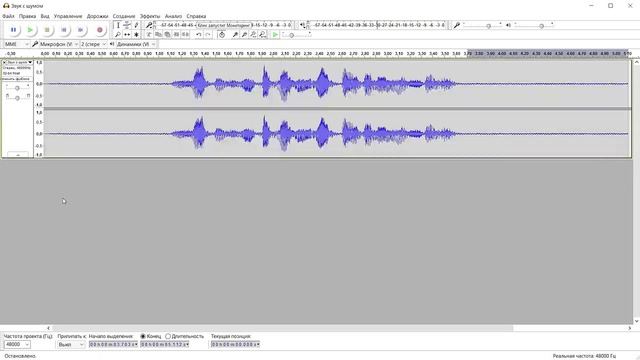Adjust the microphone recording volume slider

[488, 25]
